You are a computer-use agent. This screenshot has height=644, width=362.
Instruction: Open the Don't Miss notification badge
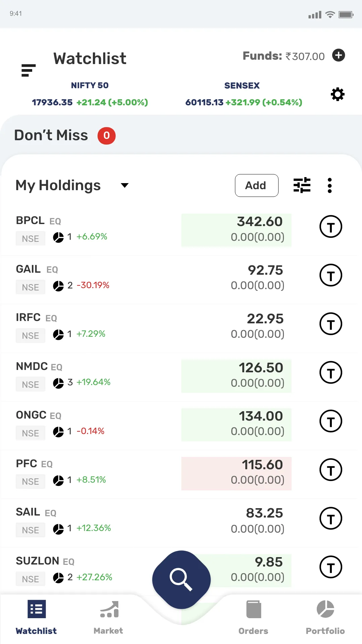(107, 136)
